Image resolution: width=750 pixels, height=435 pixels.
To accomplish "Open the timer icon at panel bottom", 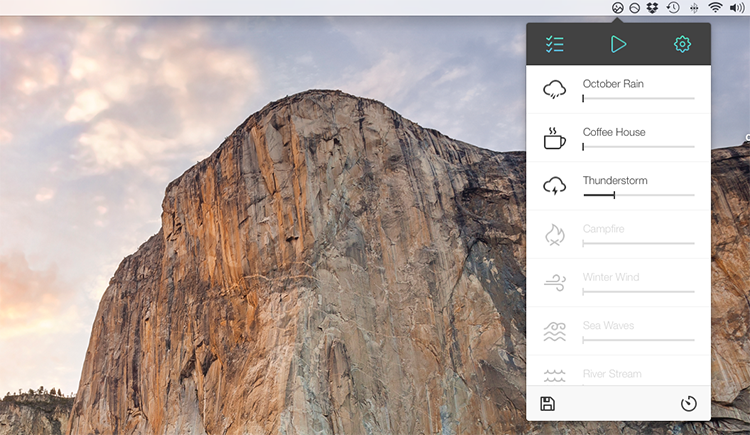I will 688,404.
